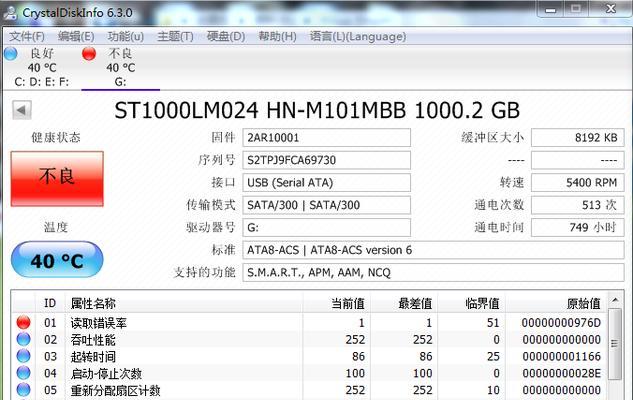Click the standard field ATA8-ACS version 6
This screenshot has height=400, width=633.
[x=433, y=250]
